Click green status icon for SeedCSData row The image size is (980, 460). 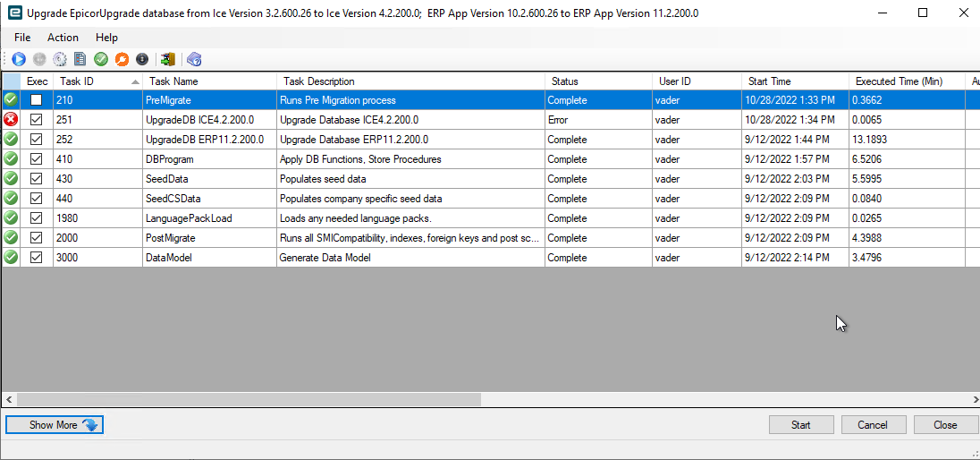(11, 199)
